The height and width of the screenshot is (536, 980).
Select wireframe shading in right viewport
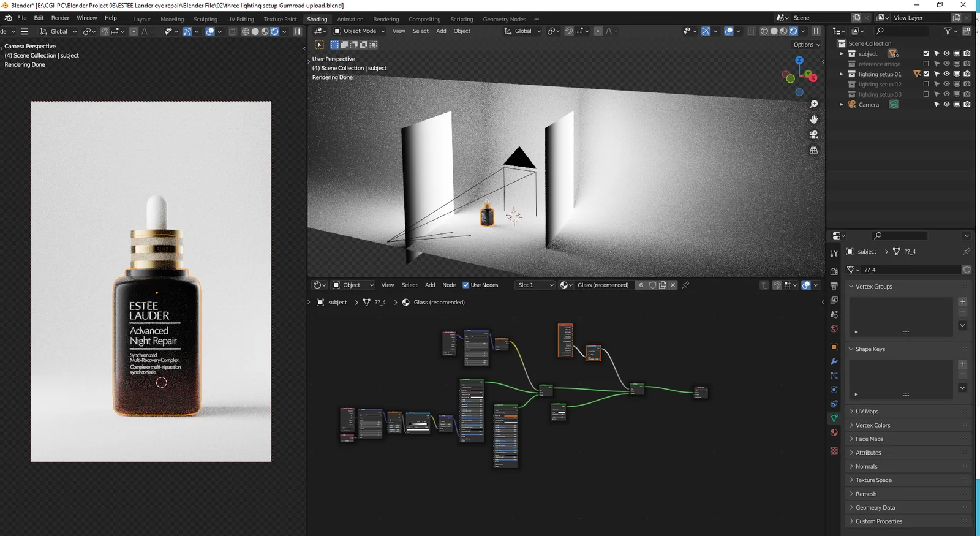pos(764,31)
